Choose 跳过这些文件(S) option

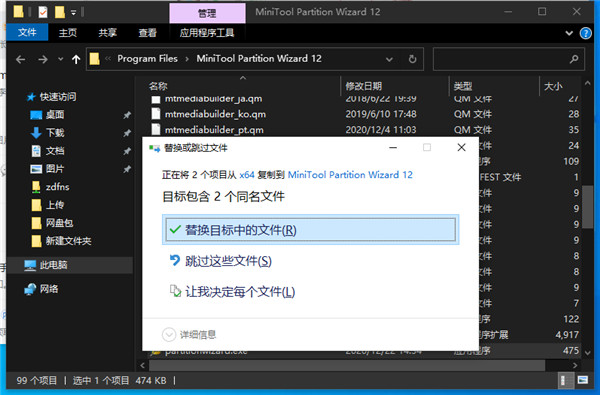(228, 261)
